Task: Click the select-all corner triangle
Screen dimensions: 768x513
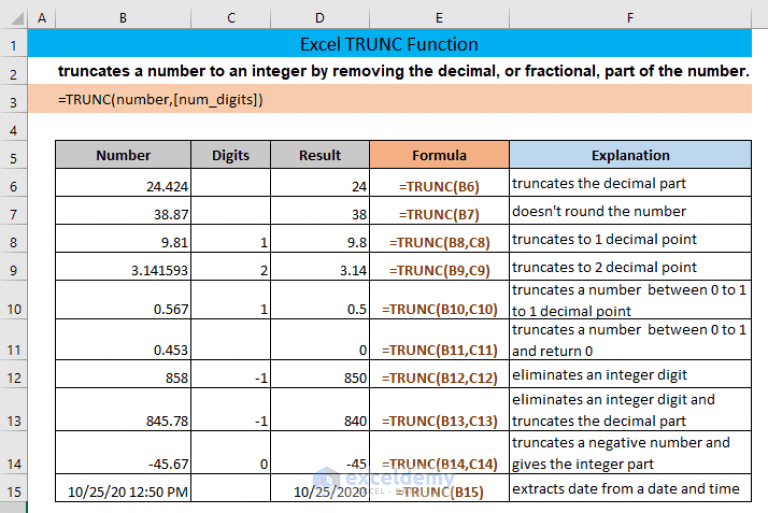Action: [x=17, y=19]
